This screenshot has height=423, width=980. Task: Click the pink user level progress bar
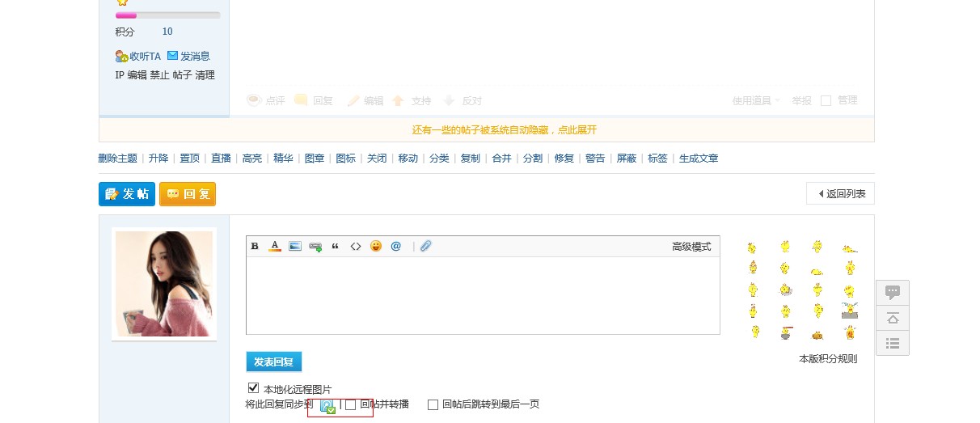point(167,15)
